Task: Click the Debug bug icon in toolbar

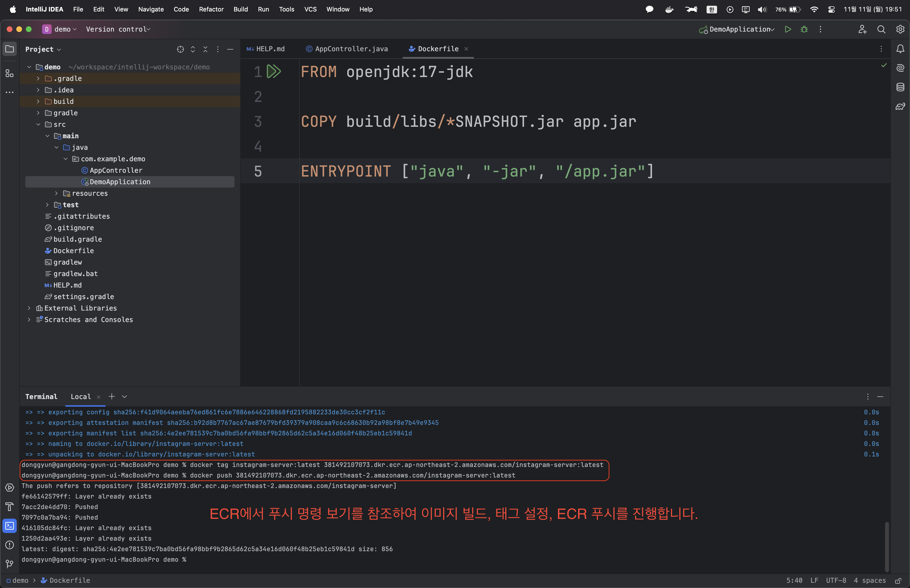Action: (x=804, y=29)
